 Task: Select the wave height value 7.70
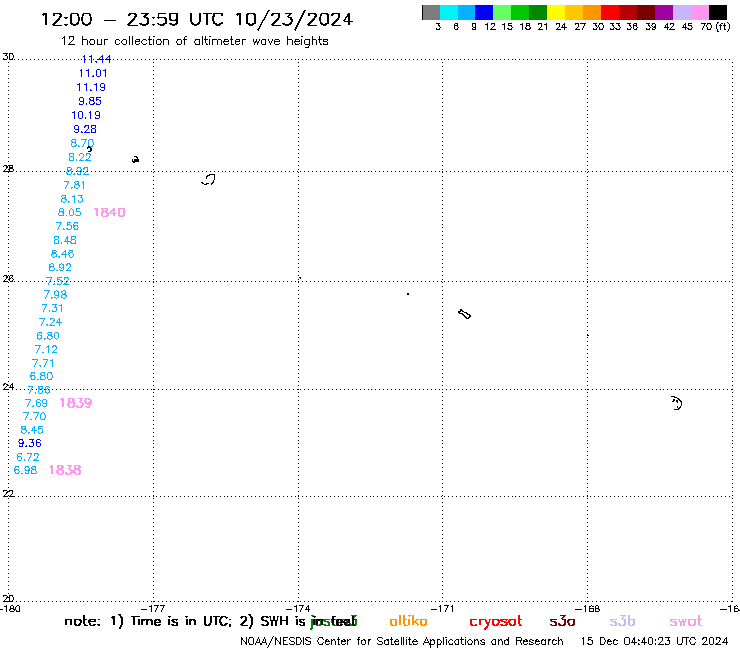click(34, 416)
